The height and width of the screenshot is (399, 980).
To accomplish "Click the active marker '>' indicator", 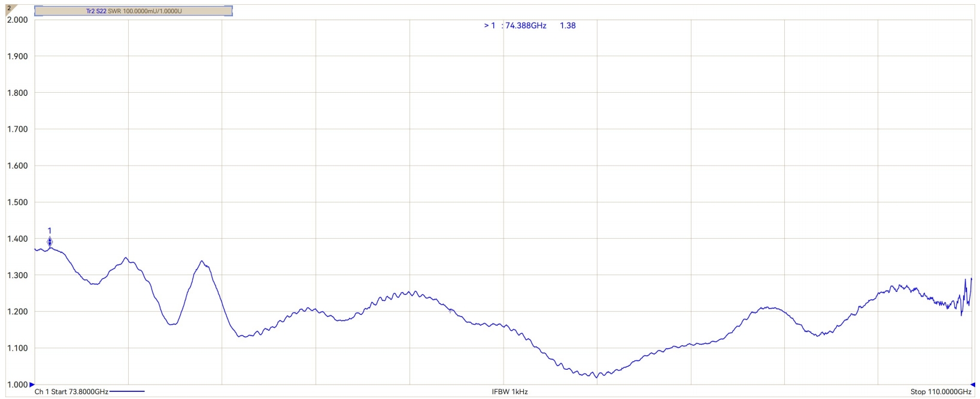I will click(487, 26).
